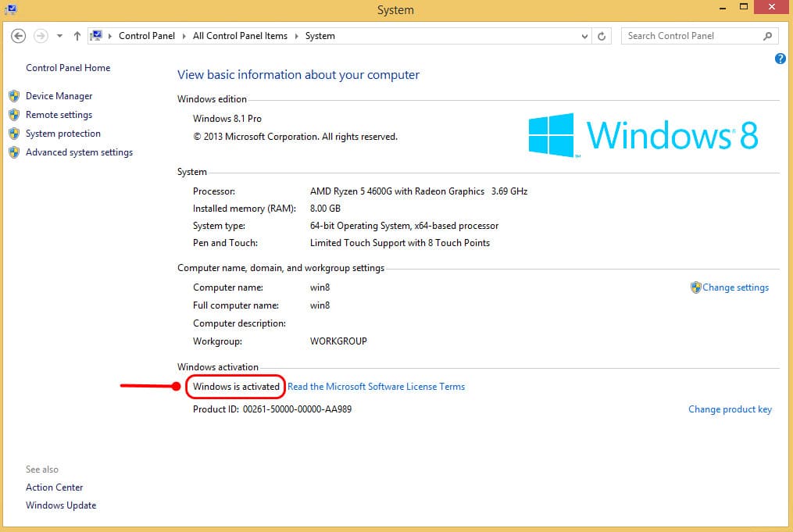Expand chevron after All Control Panel Items
Screen dimensions: 793x532
tap(296, 36)
